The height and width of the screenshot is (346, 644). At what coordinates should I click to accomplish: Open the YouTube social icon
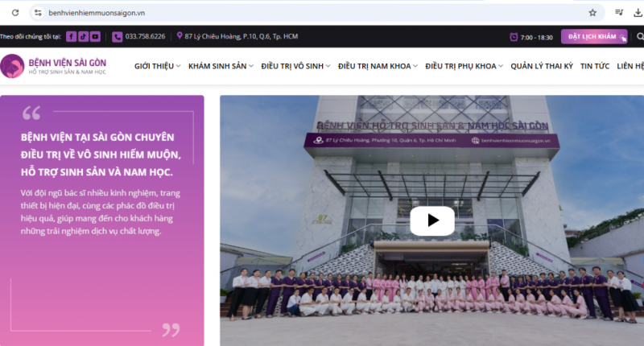tap(95, 36)
